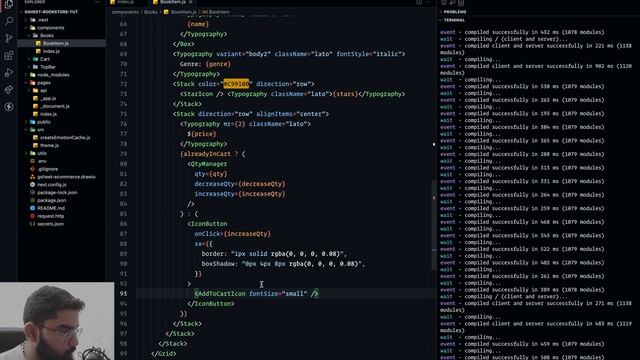Click the Books breadcrumb segment
Image resolution: width=640 pixels, height=360 pixels.
151,12
